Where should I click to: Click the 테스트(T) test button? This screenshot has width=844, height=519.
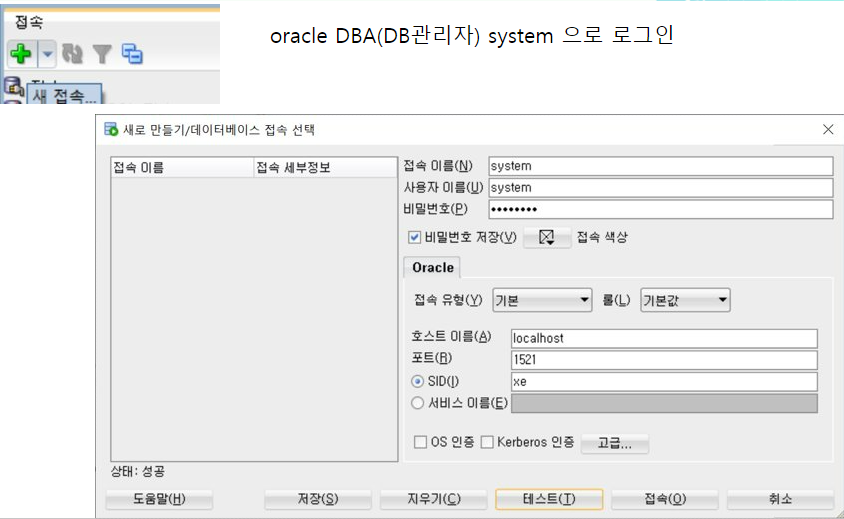coord(549,499)
